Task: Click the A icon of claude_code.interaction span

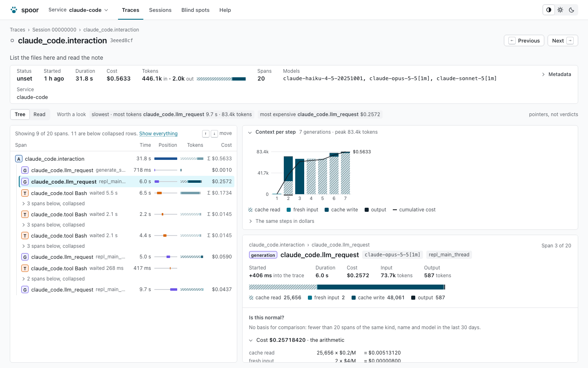Action: (x=19, y=159)
